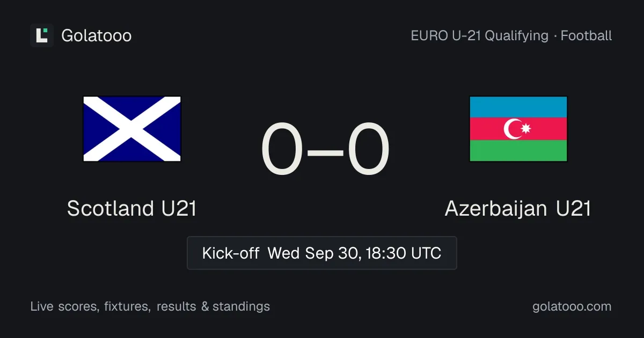Select the Football category label
This screenshot has height=338, width=644.
[586, 36]
